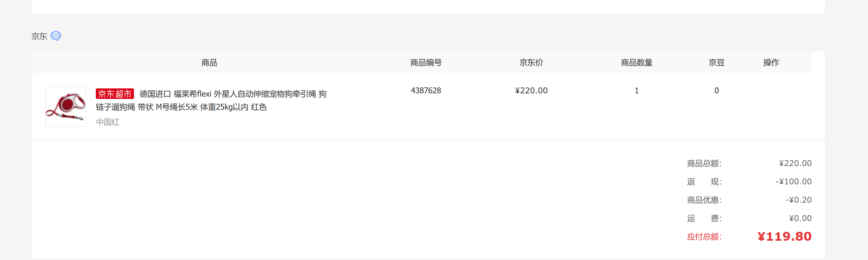Open the 福莱希flexi product title link
The height and width of the screenshot is (260, 868).
[211, 100]
